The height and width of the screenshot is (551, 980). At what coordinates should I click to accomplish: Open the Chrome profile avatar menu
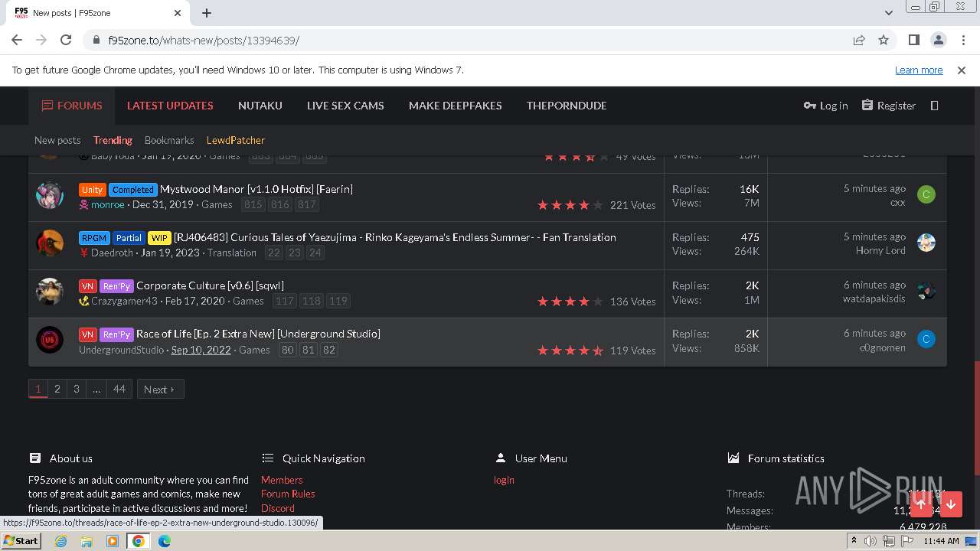[938, 40]
